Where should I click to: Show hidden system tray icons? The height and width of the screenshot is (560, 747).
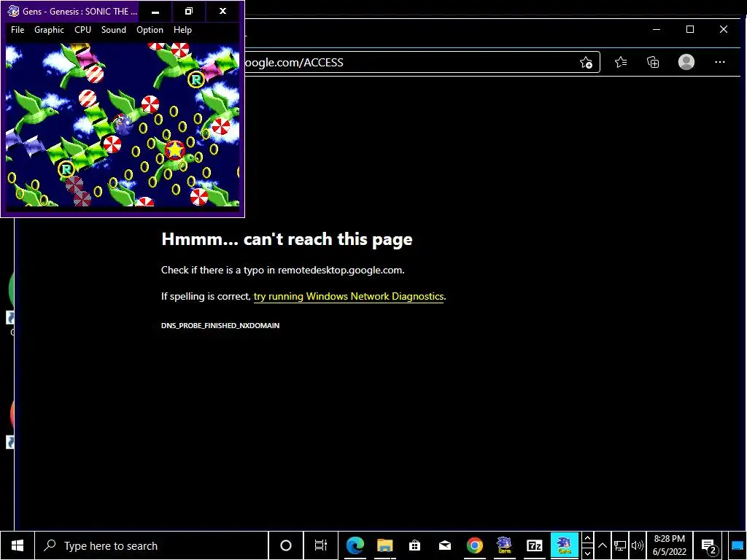[603, 545]
